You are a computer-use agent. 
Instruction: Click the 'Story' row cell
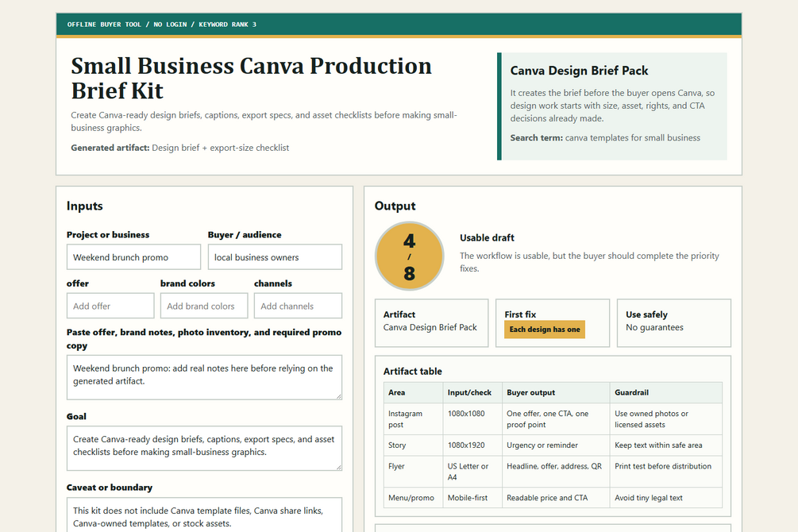[x=413, y=445]
